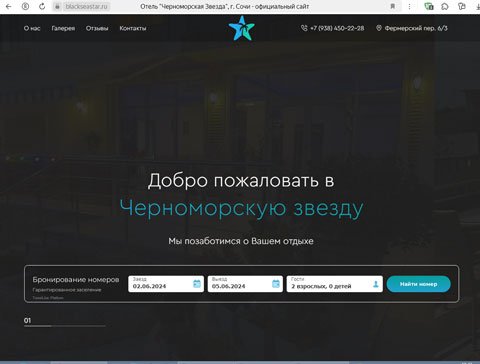Click the star logo of the hotel

[242, 28]
